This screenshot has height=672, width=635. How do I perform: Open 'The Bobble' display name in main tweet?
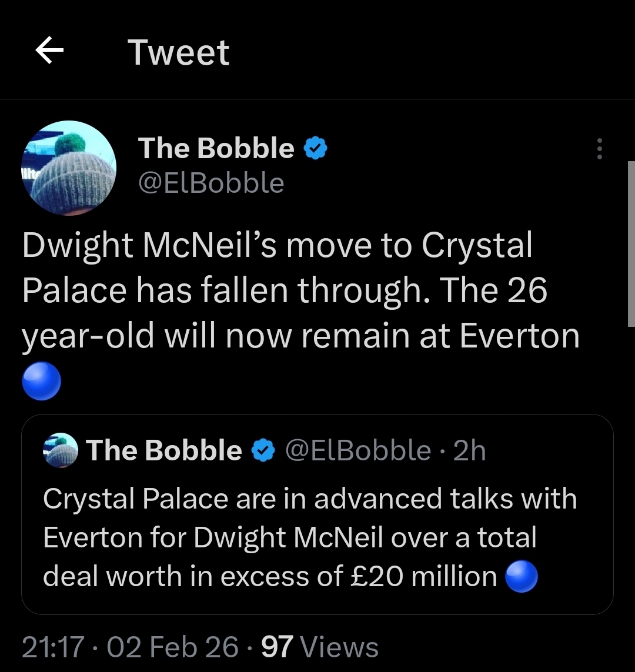tap(216, 148)
